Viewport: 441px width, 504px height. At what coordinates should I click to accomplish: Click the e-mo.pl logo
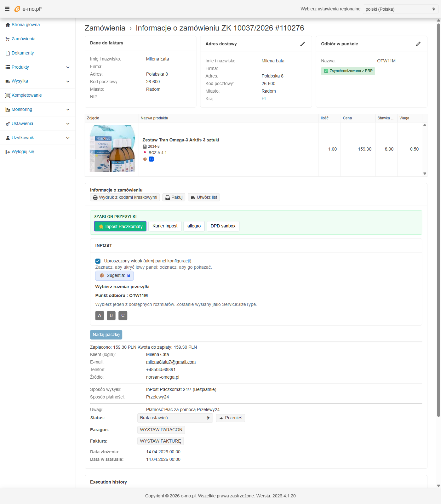click(28, 9)
